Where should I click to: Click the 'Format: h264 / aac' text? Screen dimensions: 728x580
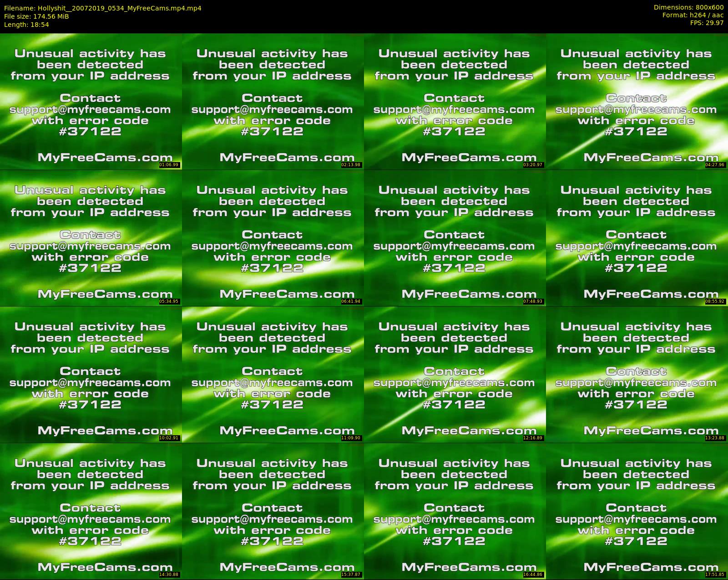coord(693,15)
